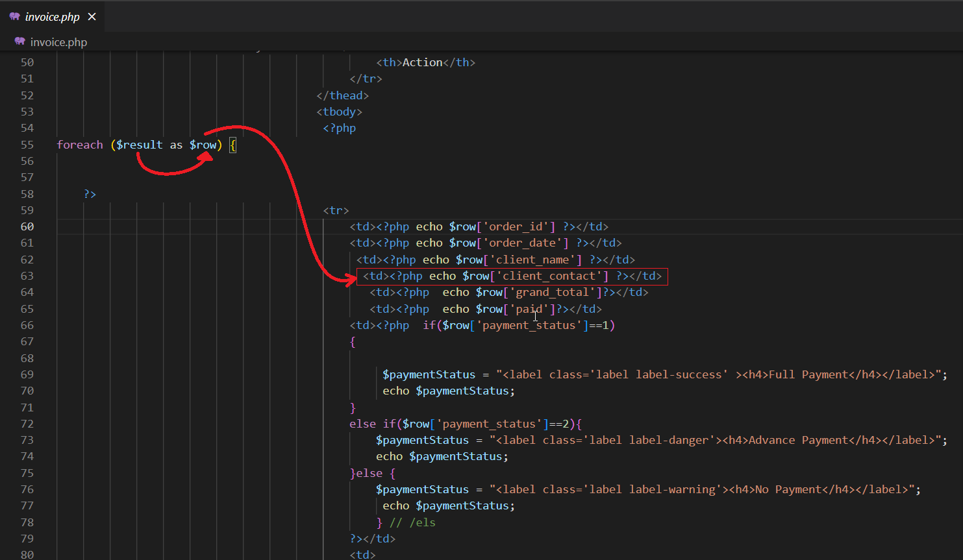
Task: Click the closing brace on line 71
Action: coord(353,408)
